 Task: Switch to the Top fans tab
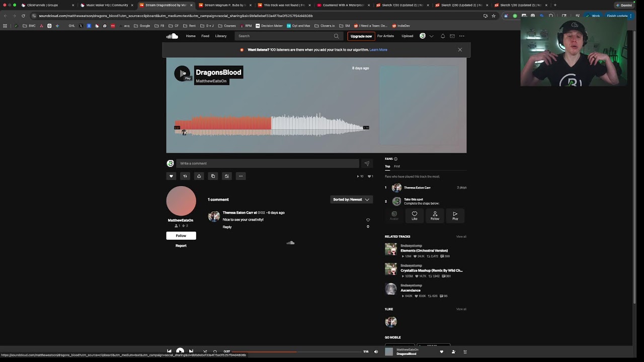(x=387, y=166)
